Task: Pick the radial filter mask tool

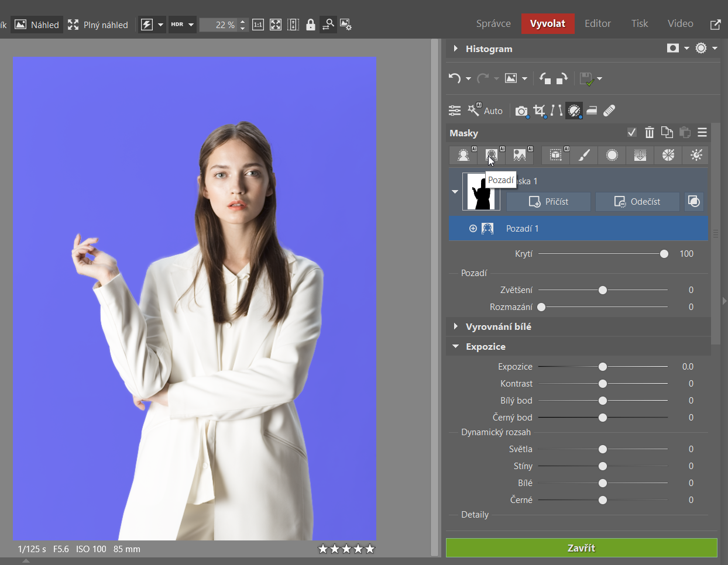Action: [x=612, y=155]
